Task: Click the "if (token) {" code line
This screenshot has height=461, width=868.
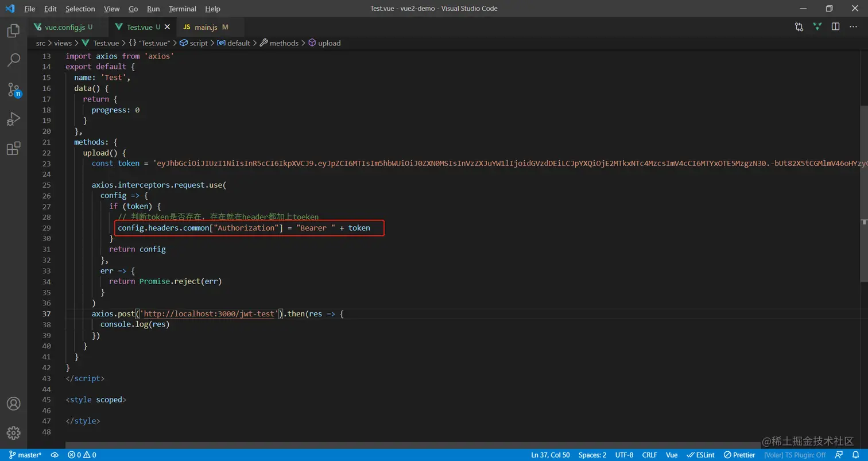Action: (135, 207)
